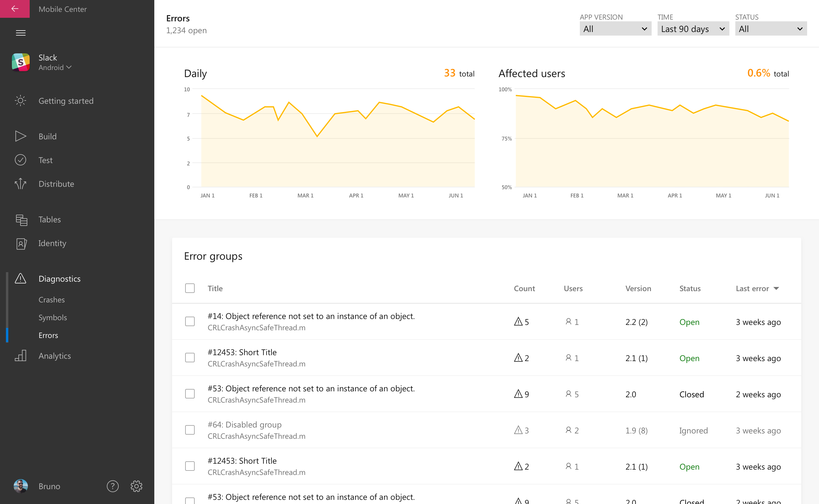This screenshot has width=819, height=504.
Task: Select the Build rocket icon in sidebar
Action: (x=20, y=136)
